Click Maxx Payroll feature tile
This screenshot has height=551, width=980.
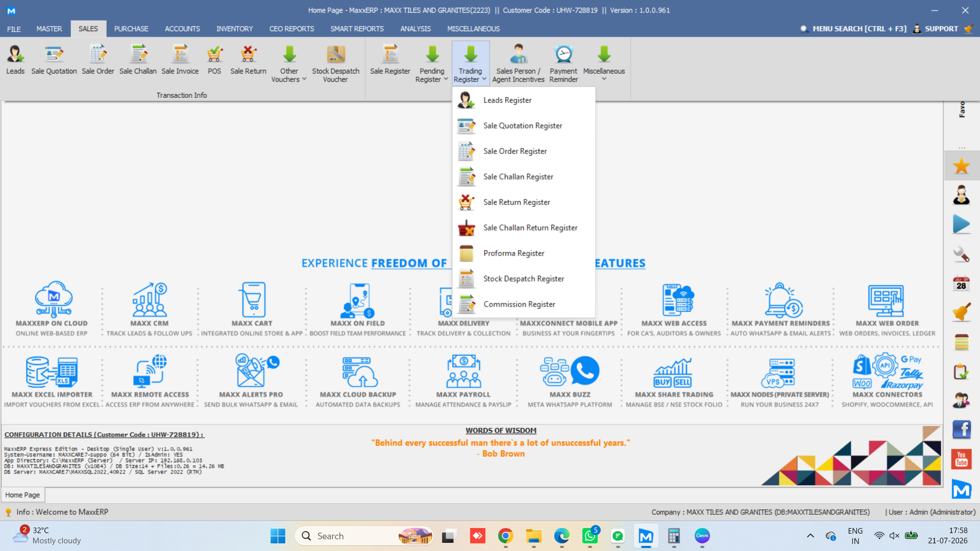pos(463,381)
